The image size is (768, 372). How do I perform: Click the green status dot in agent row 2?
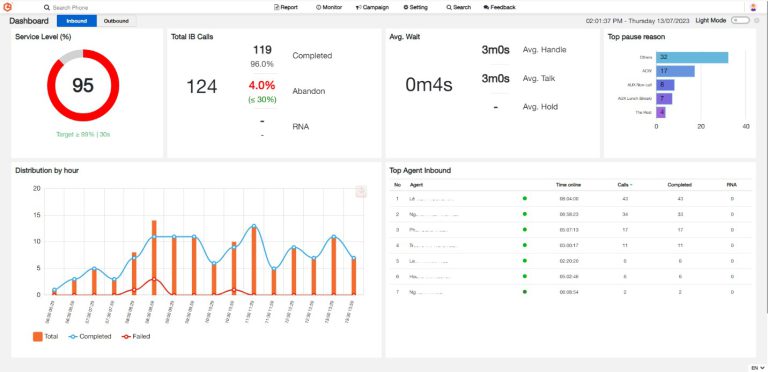click(525, 214)
